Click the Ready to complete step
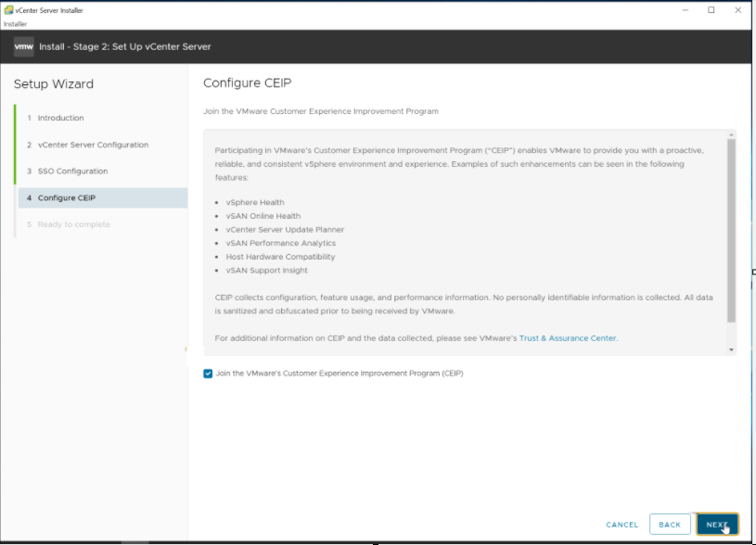Screen dimensions: 756x545 point(73,224)
